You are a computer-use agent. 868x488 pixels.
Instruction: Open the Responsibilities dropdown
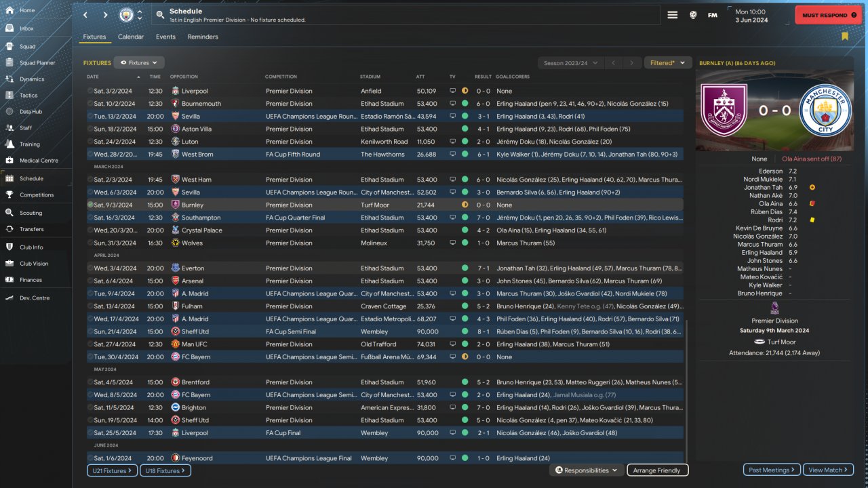(587, 470)
